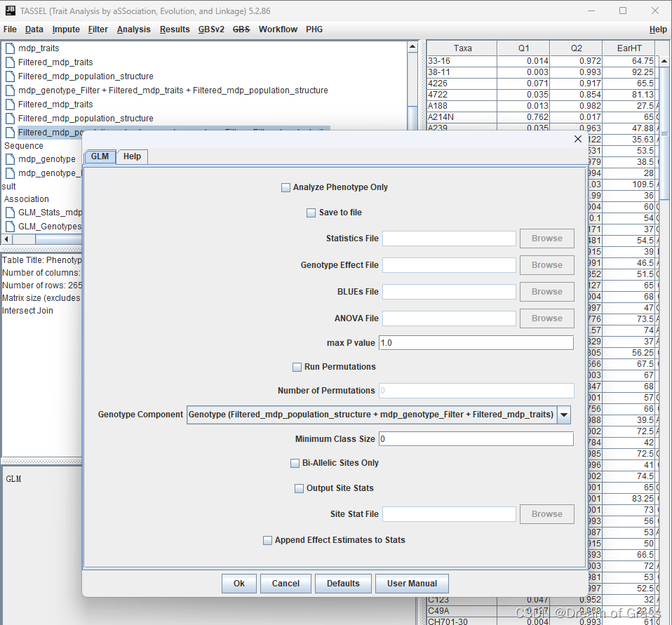Click the taxa cell 33-16

coord(462,61)
